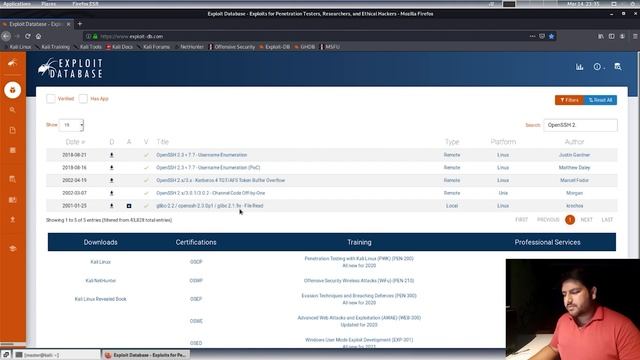Download the 2002-03-07 exploit
640x360 pixels.
[111, 193]
